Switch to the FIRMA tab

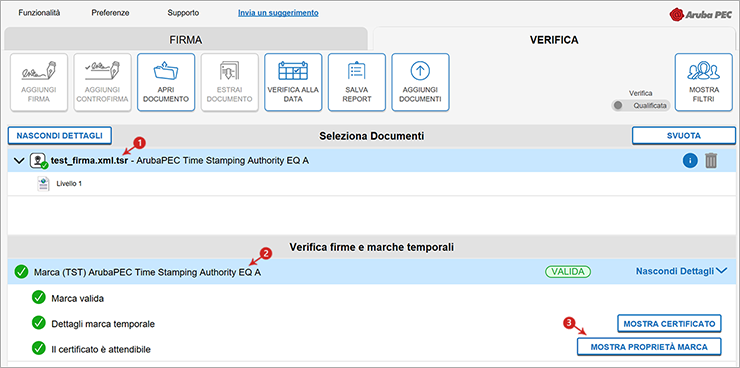tap(186, 40)
